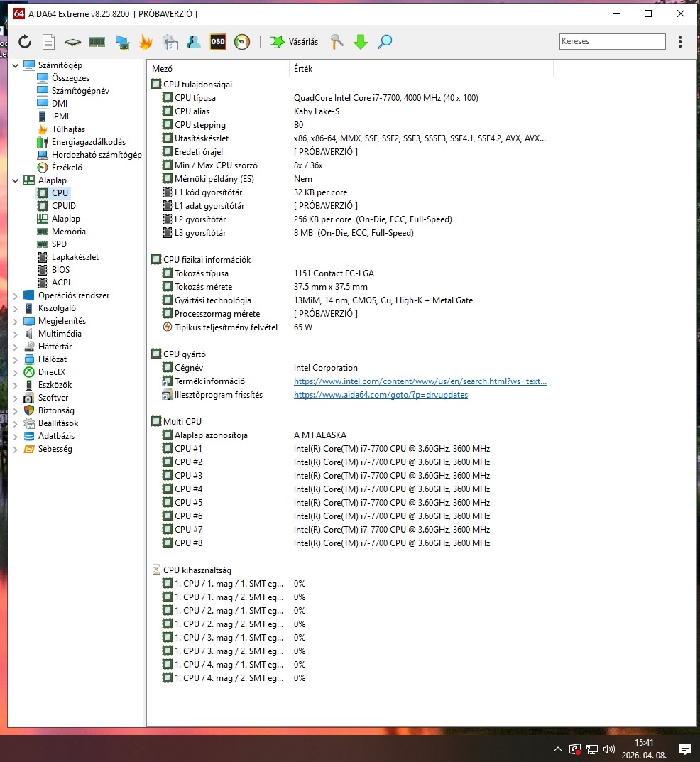Open the DMI tree item
The height and width of the screenshot is (762, 700).
59,104
